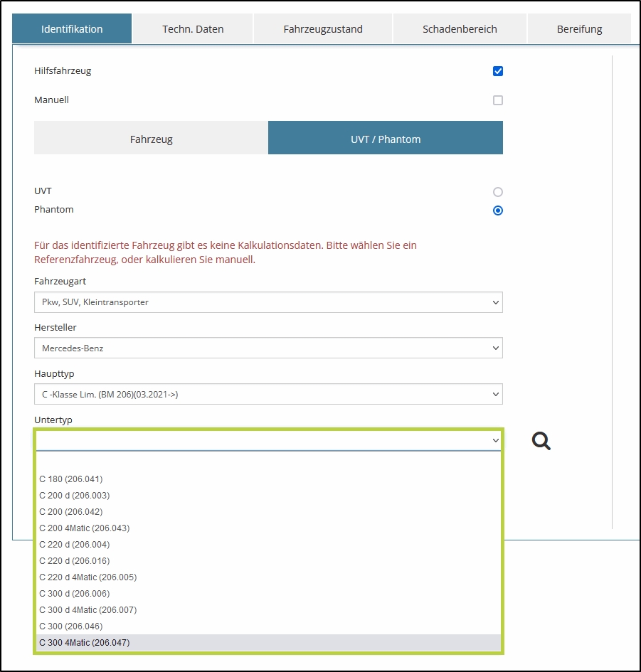Open the Haupttyp C-Klasse dropdown

click(268, 394)
